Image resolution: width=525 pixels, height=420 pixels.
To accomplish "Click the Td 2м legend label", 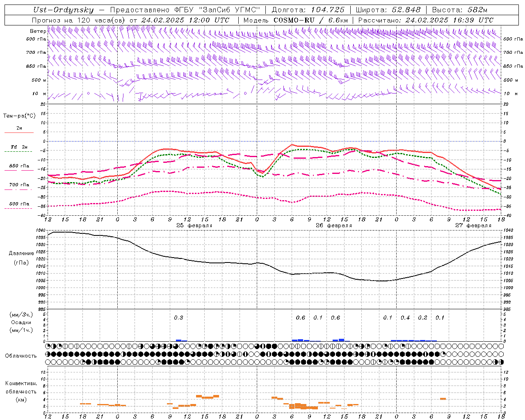I will click(x=19, y=147).
